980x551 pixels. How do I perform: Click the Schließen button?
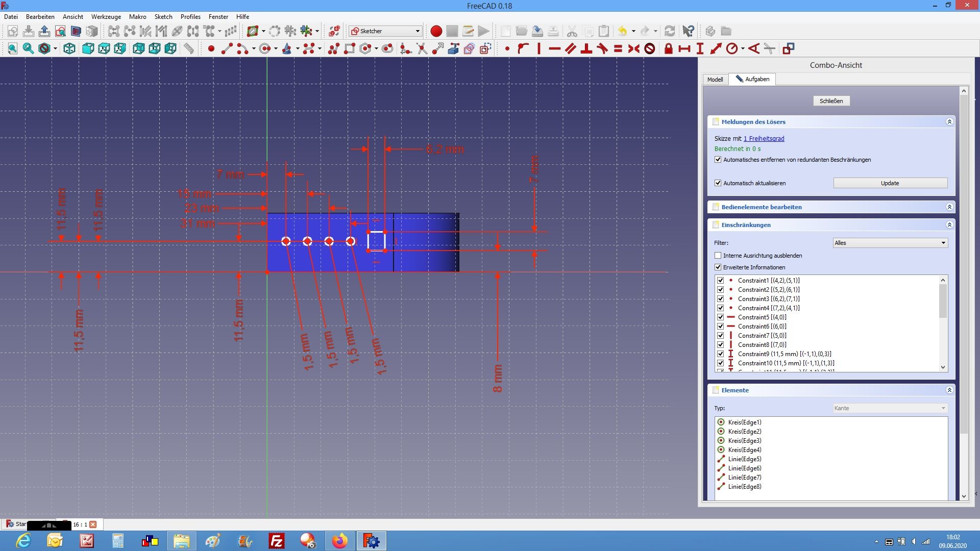(x=831, y=101)
